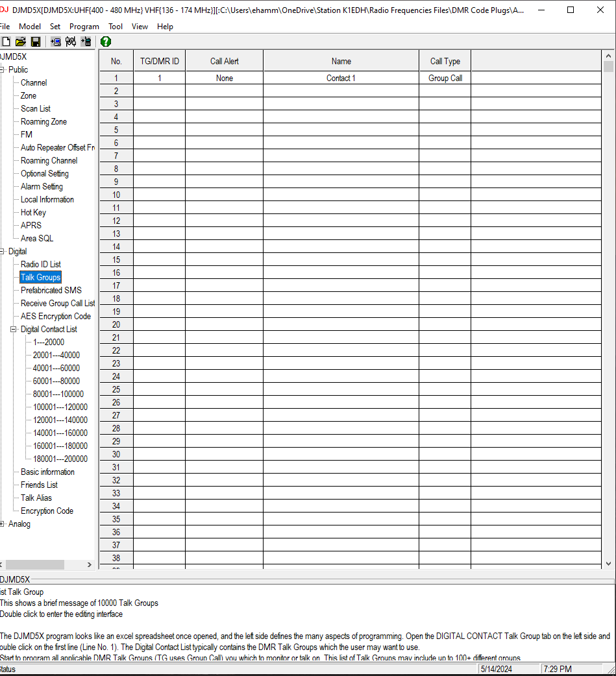
Task: Click the root DJMD5X tree node
Action: (x=14, y=56)
